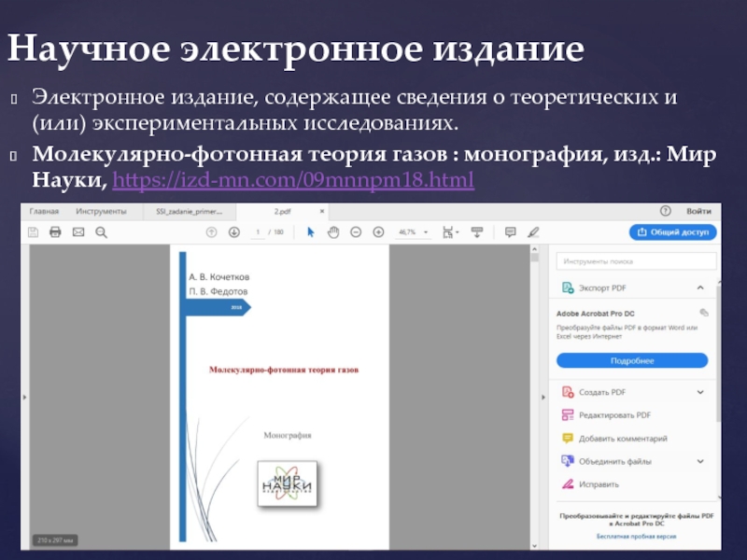Click the Подробнее button
The width and height of the screenshot is (747, 560).
tap(632, 360)
